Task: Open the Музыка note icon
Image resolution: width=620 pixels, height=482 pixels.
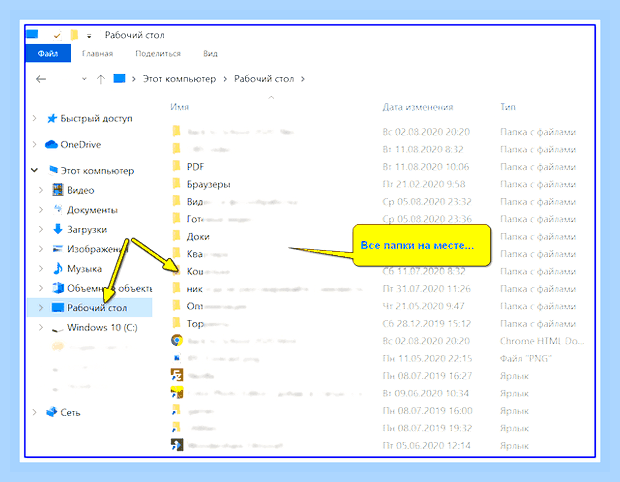Action: click(x=58, y=268)
